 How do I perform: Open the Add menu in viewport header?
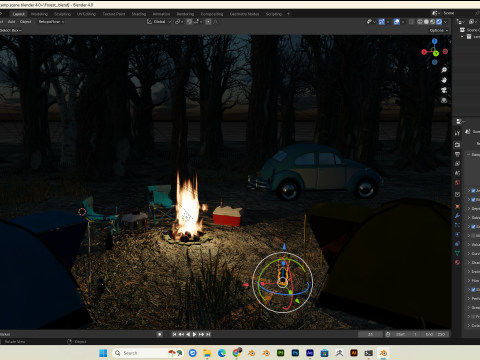pyautogui.click(x=11, y=22)
